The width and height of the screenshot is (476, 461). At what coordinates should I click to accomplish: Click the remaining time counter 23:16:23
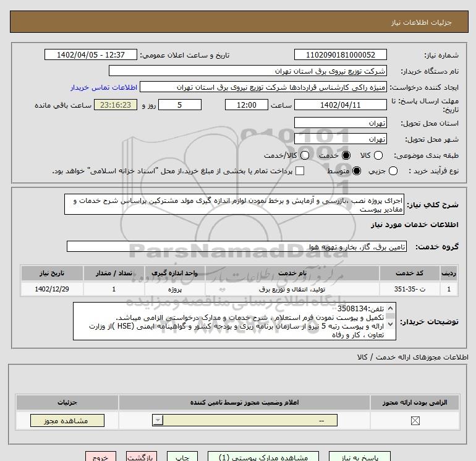click(x=116, y=105)
